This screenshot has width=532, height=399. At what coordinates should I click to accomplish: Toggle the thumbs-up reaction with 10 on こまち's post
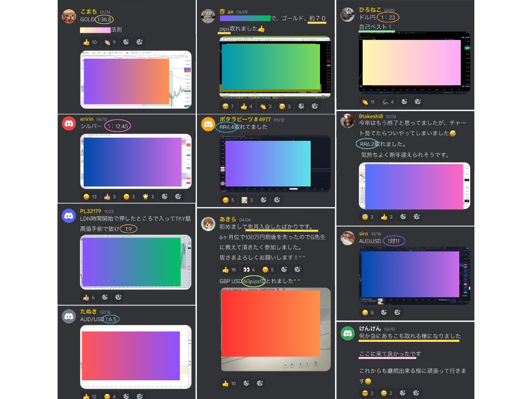click(89, 42)
